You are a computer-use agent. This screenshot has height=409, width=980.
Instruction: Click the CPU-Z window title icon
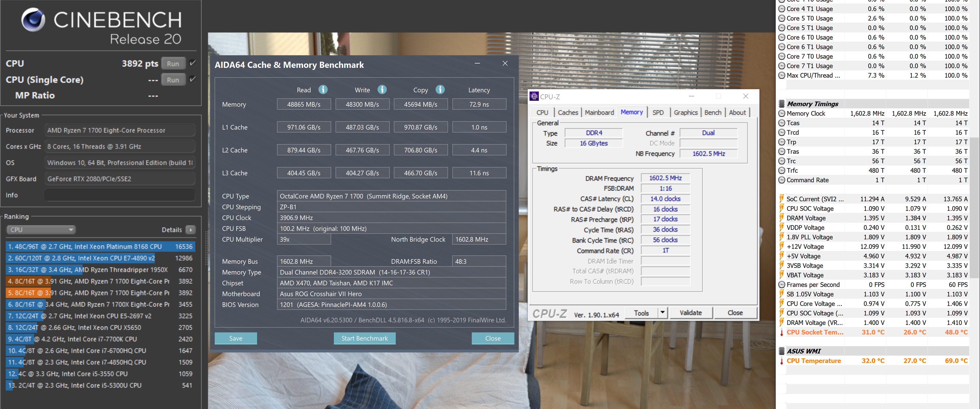click(534, 96)
